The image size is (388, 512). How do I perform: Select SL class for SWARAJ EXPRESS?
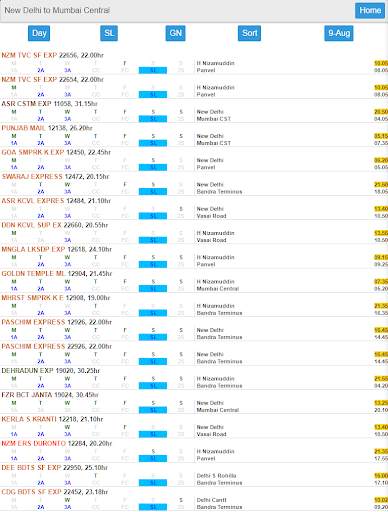point(153,192)
